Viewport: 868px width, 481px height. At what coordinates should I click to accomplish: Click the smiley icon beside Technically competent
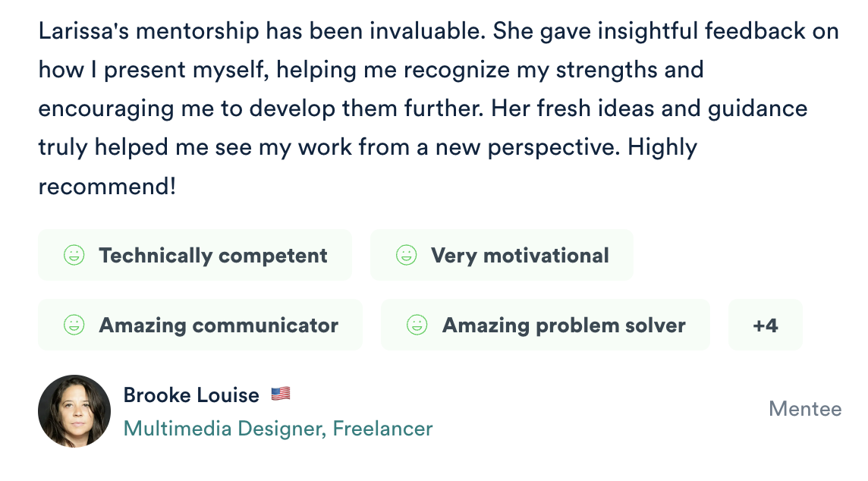(x=74, y=255)
